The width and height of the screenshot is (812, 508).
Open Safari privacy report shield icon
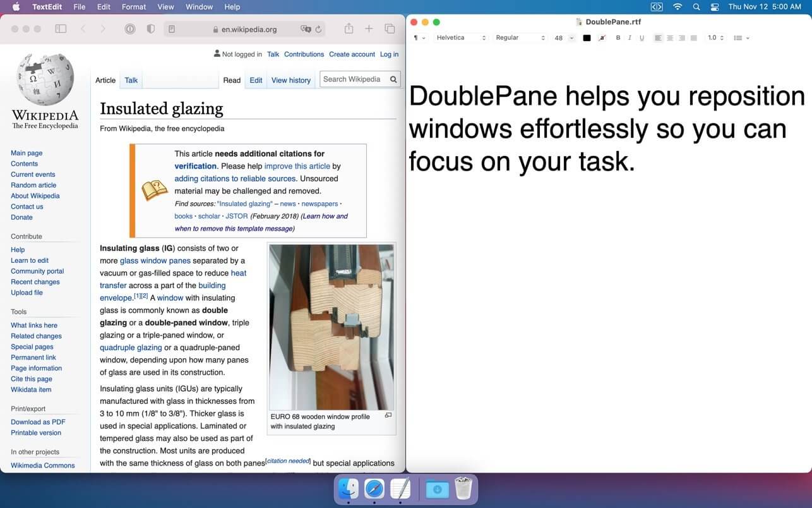point(150,29)
